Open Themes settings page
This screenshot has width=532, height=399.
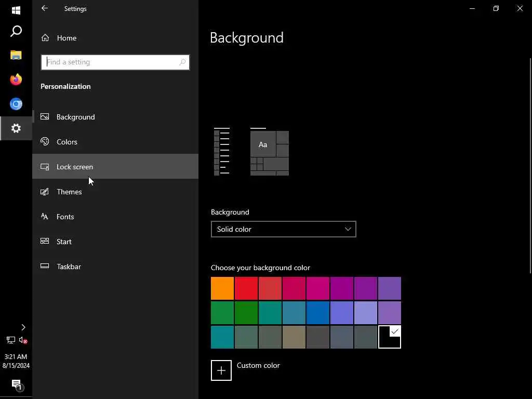coord(69,192)
